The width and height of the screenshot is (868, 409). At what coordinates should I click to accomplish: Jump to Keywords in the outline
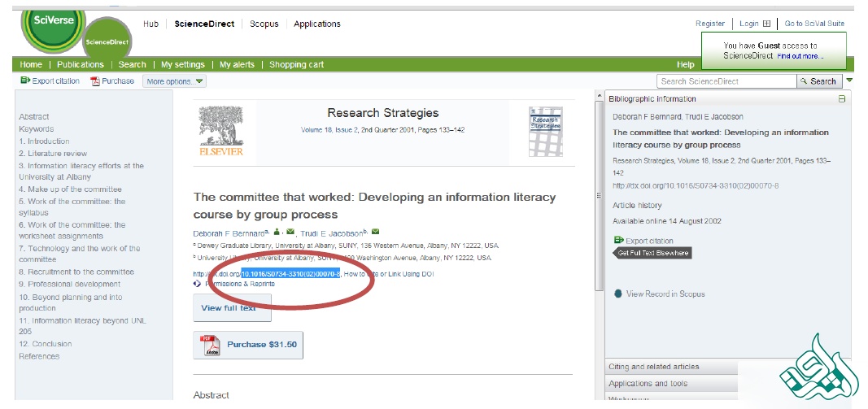[36, 129]
